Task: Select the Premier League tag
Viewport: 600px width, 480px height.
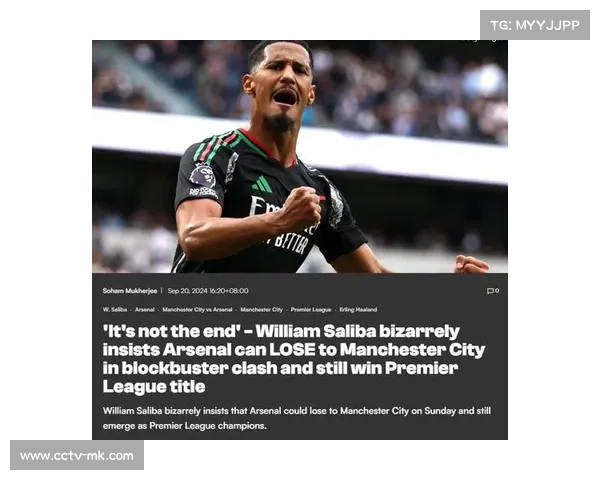Action: click(311, 310)
